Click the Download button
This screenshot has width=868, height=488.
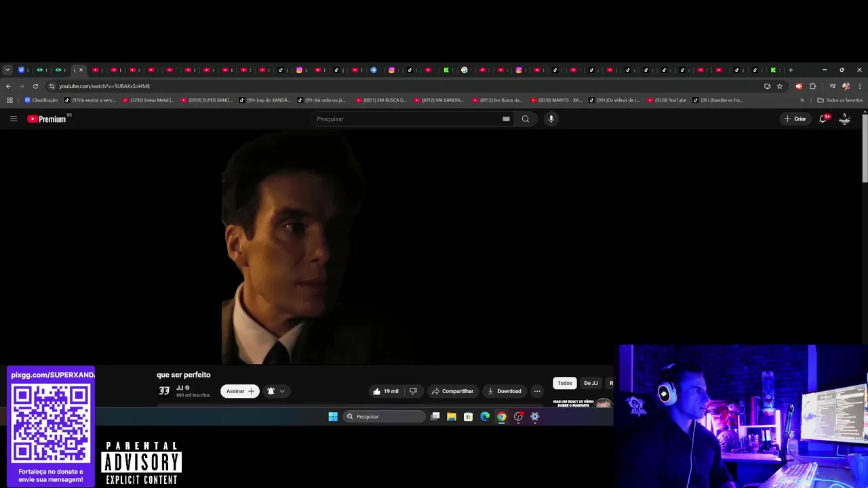click(504, 391)
